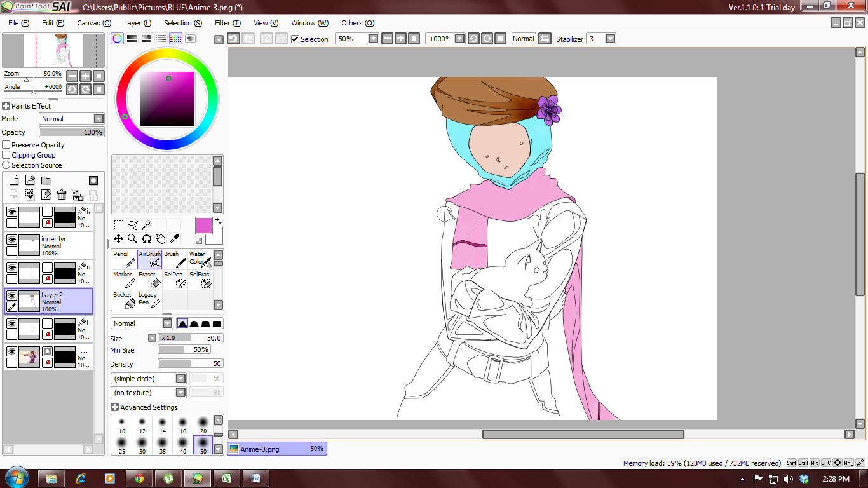Image resolution: width=868 pixels, height=488 pixels.
Task: Click the Normal blend button in toolbar
Action: point(524,39)
